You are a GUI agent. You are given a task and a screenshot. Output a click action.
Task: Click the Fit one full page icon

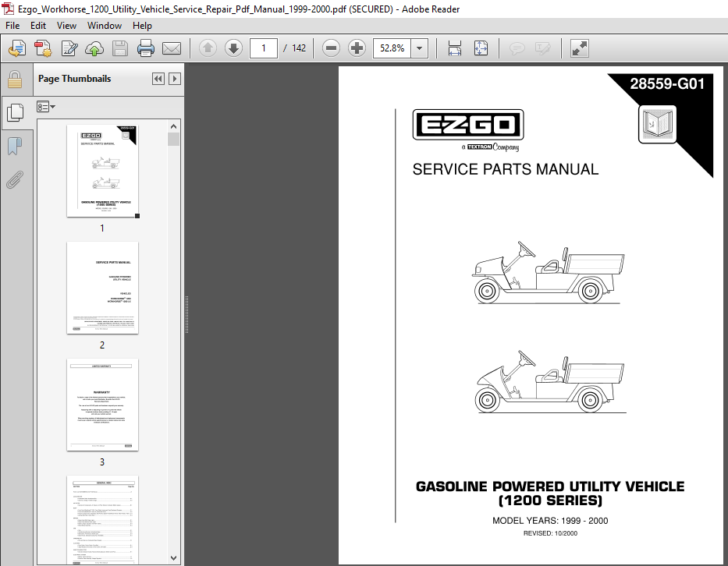click(481, 48)
